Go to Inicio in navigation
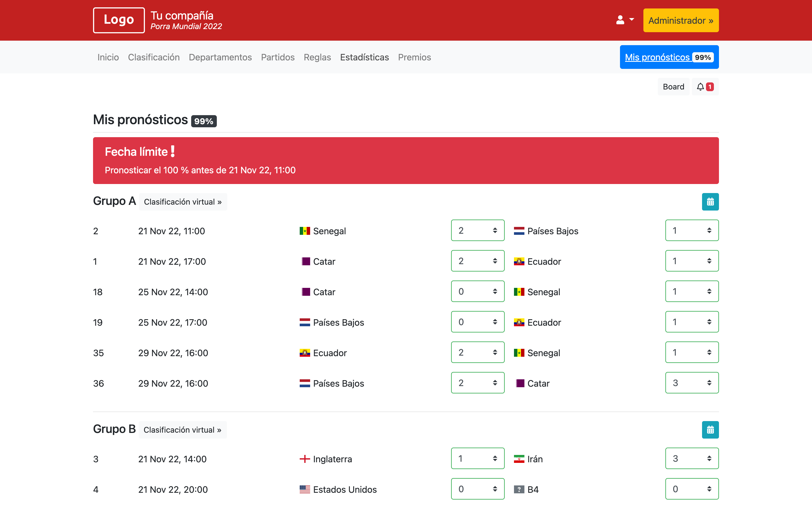Screen dimensions: 812x508 tap(108, 57)
